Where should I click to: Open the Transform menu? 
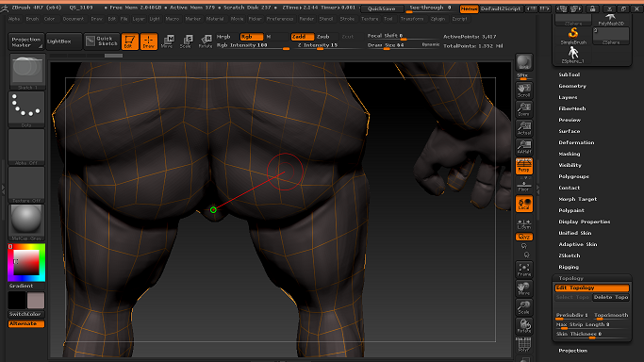[412, 19]
